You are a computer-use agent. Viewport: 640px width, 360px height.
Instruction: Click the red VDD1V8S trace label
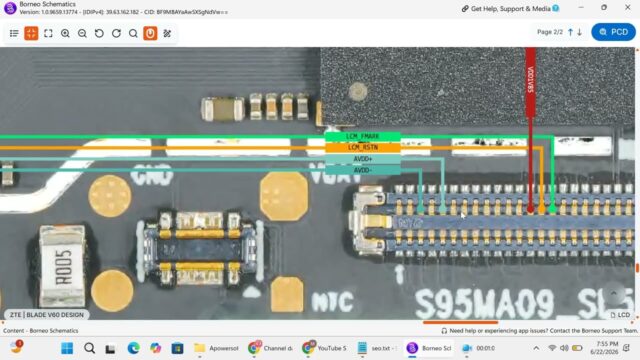tap(530, 82)
